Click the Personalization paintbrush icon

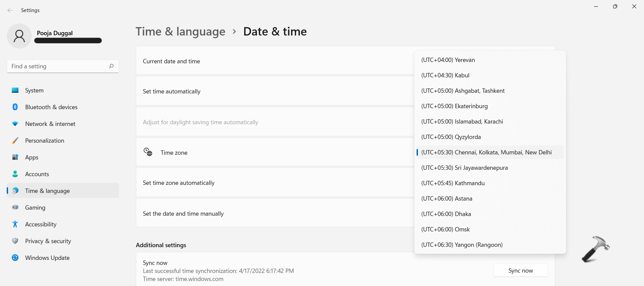[15, 141]
